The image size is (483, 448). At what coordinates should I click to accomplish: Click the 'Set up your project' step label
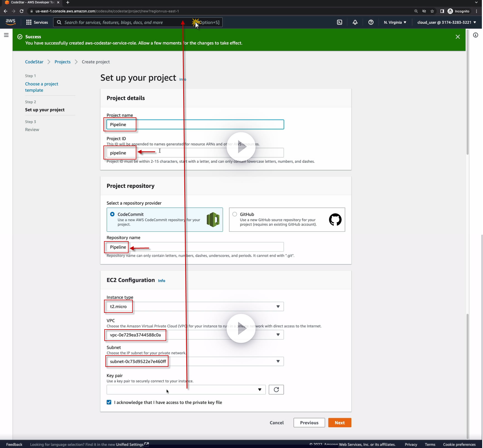[45, 110]
